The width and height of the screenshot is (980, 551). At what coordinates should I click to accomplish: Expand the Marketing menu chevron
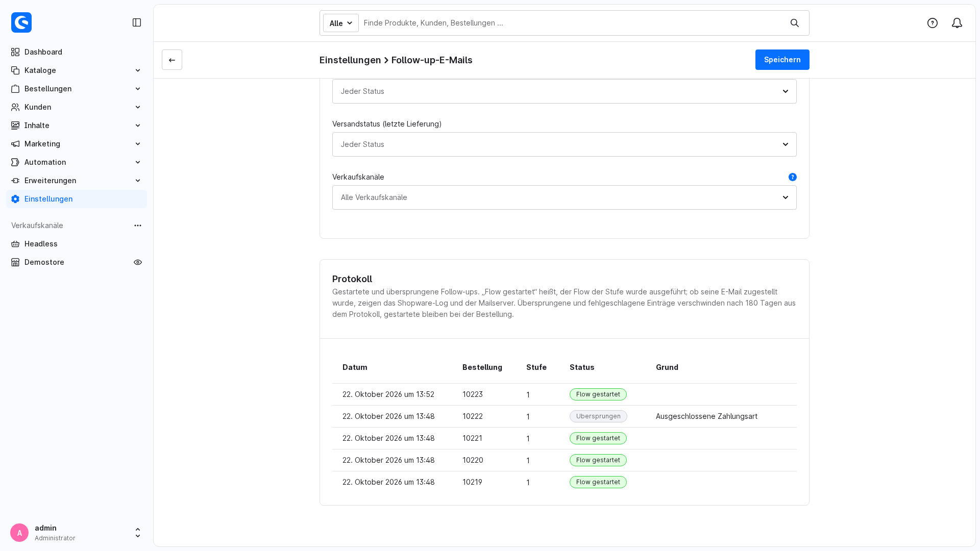(x=138, y=144)
